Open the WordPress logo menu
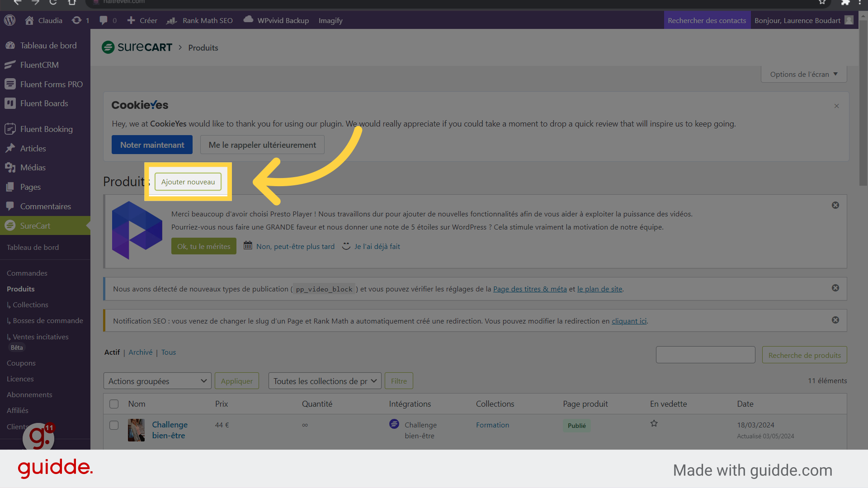 click(10, 20)
